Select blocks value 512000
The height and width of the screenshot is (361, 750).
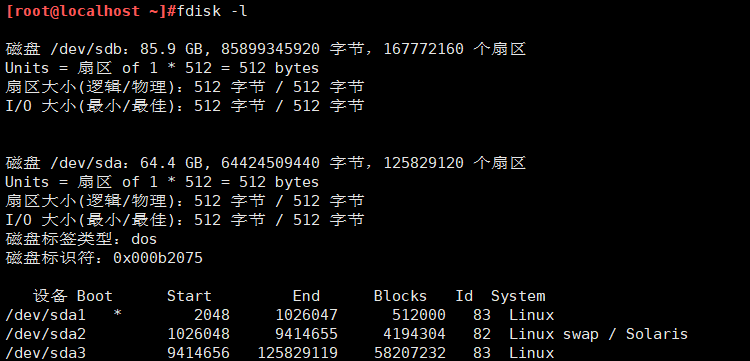point(419,315)
